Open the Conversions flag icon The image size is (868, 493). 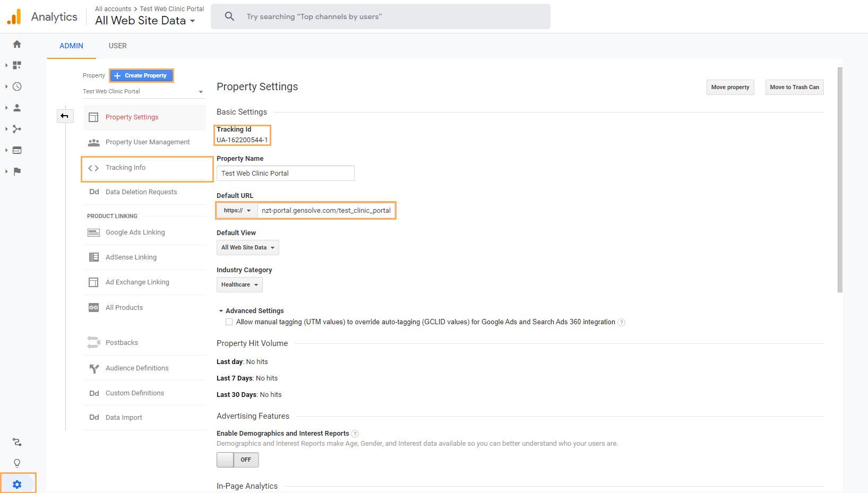pos(17,171)
